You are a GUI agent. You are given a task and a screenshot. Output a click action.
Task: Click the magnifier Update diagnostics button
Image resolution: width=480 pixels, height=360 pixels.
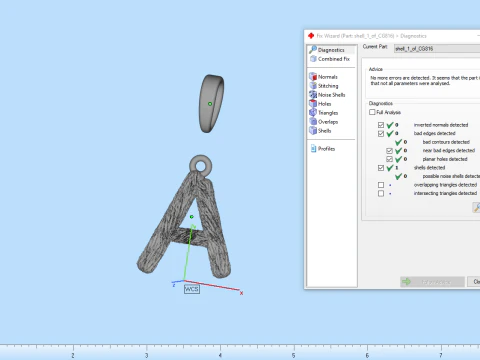[x=476, y=207]
